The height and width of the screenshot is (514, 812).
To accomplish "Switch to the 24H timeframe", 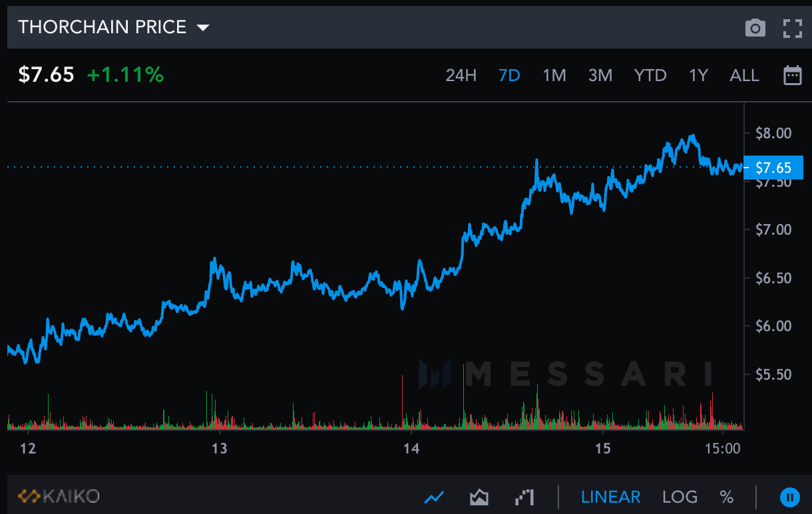I will (461, 75).
